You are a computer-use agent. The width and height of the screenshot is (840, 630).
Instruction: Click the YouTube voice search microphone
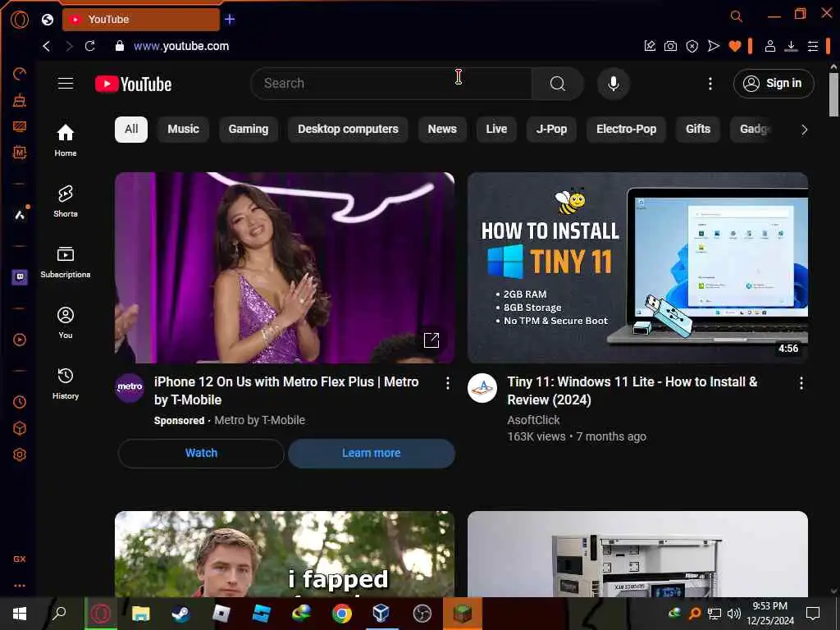pos(614,84)
